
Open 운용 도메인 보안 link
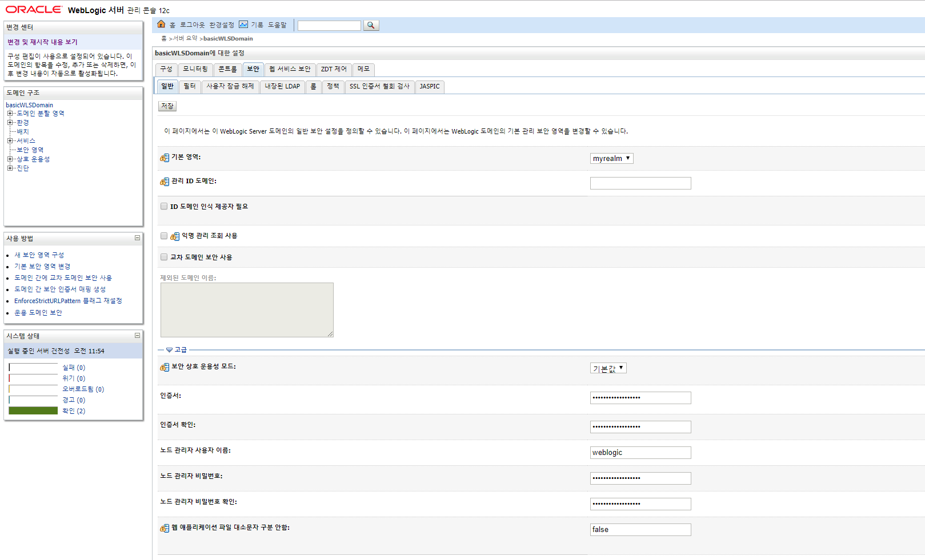[x=38, y=313]
